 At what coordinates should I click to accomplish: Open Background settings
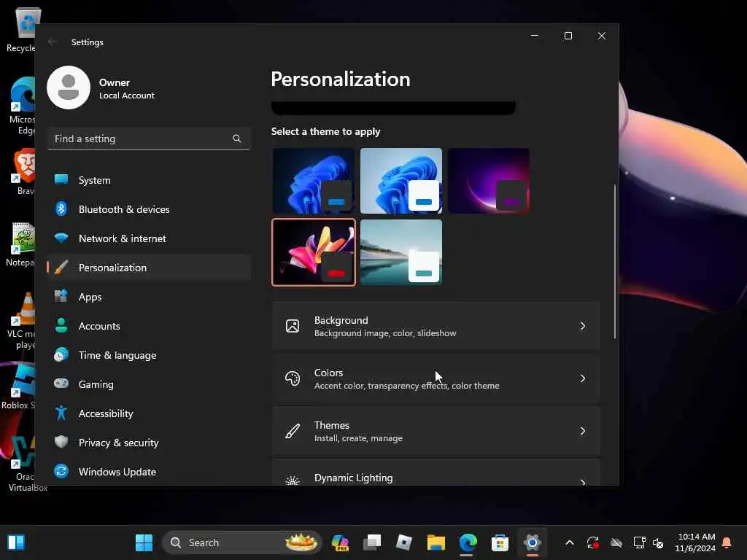pyautogui.click(x=436, y=326)
